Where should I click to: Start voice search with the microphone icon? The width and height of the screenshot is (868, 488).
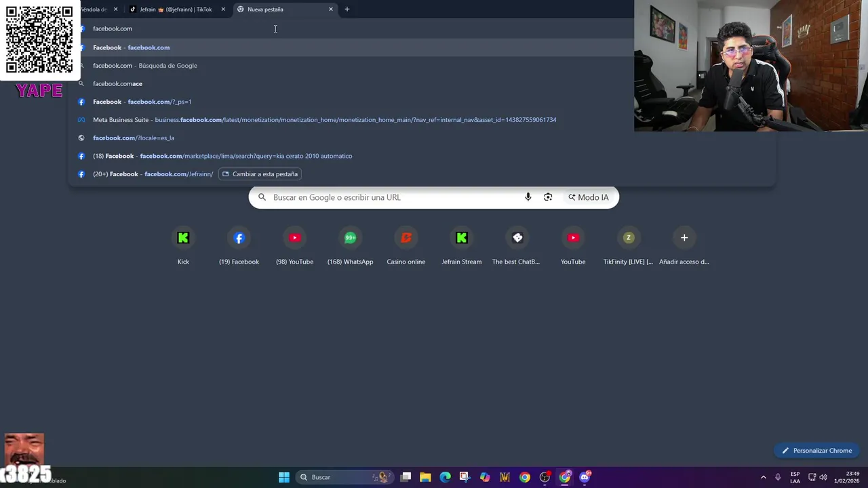[x=528, y=197]
